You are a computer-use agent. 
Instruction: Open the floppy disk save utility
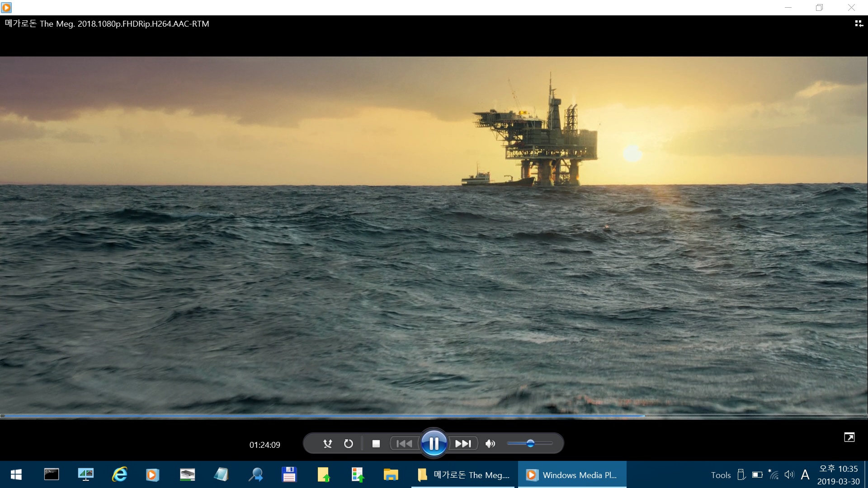tap(289, 474)
